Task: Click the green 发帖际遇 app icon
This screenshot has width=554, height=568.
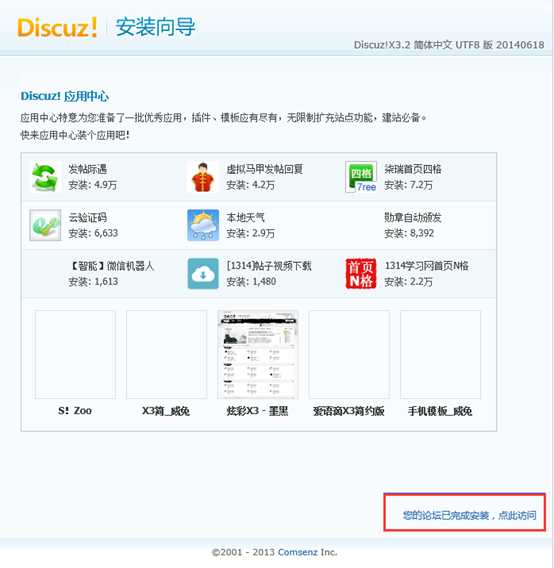Action: point(45,177)
